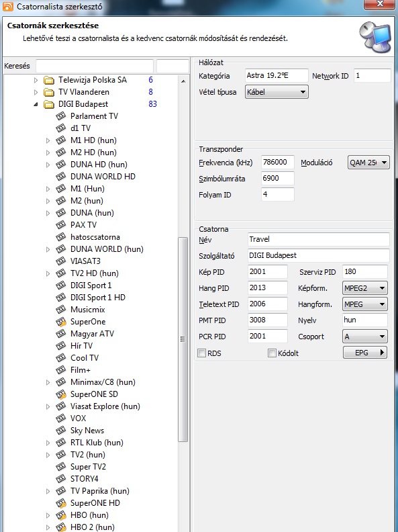Click the TV Vlaanderen folder icon

pos(49,92)
